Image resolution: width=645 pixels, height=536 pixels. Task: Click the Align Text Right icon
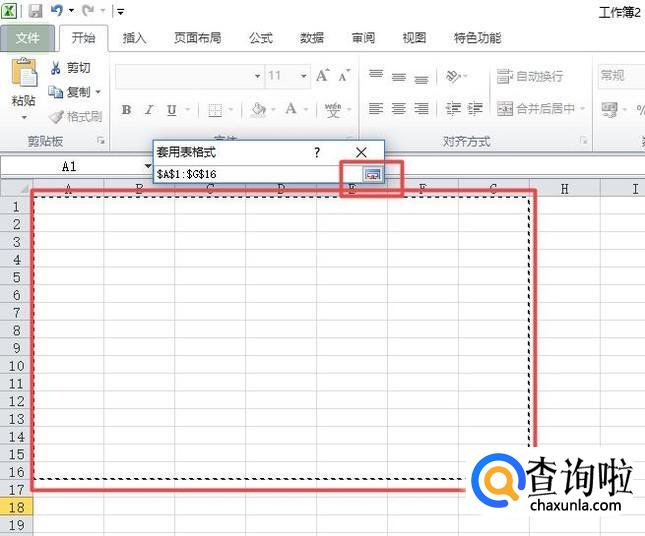pyautogui.click(x=421, y=109)
